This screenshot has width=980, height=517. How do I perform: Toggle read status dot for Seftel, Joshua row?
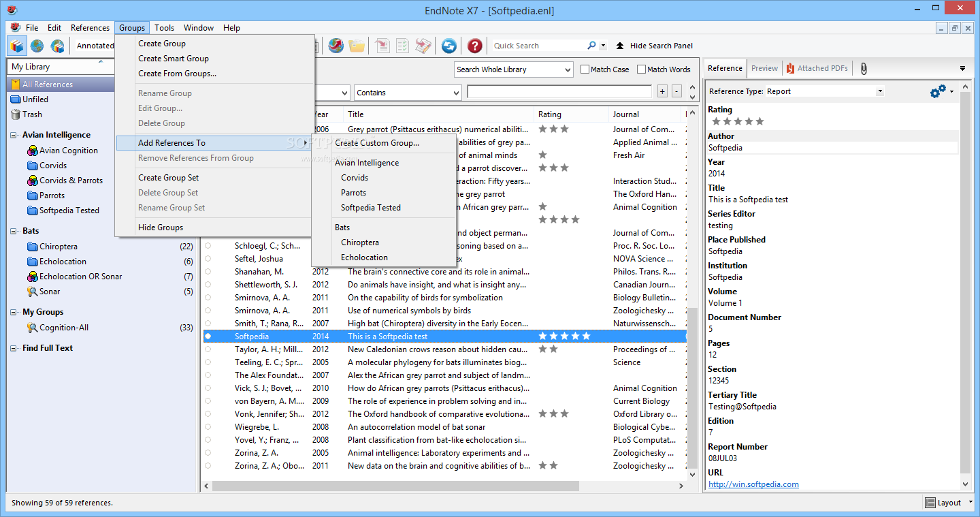coord(208,259)
